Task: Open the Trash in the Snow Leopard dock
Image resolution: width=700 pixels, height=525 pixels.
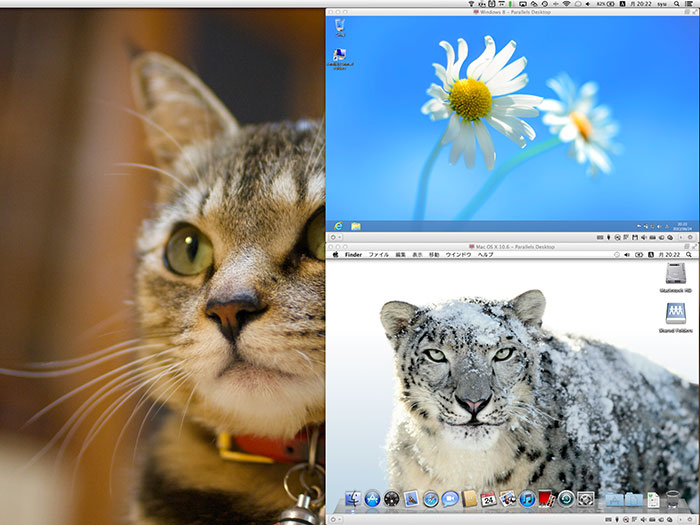Action: 672,499
